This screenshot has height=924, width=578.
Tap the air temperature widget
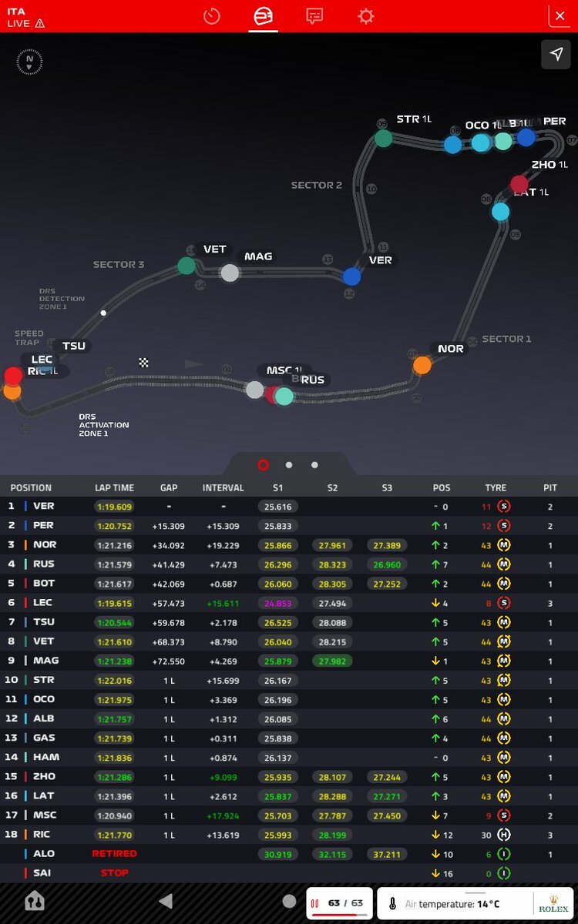pyautogui.click(x=473, y=903)
